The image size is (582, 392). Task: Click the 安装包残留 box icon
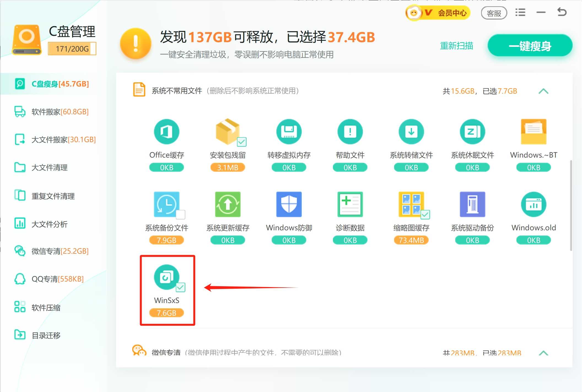click(228, 132)
